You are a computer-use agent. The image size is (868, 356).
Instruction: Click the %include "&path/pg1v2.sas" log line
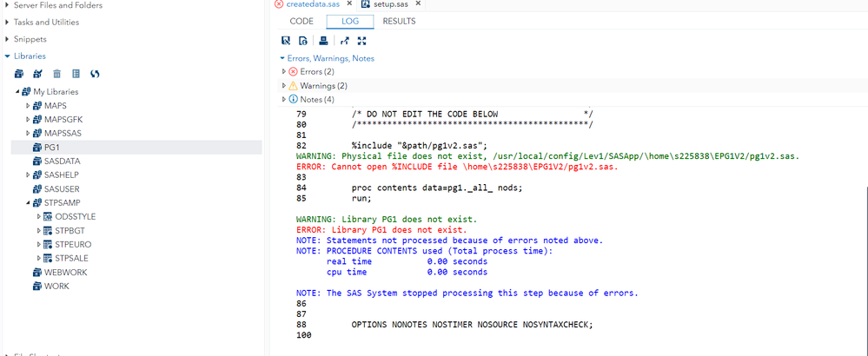(x=419, y=146)
